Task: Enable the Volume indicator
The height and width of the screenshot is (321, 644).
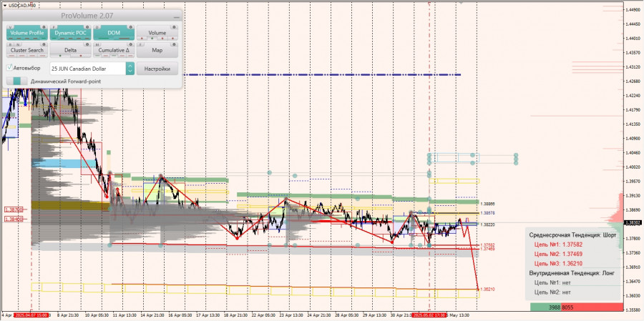Action: [x=157, y=33]
